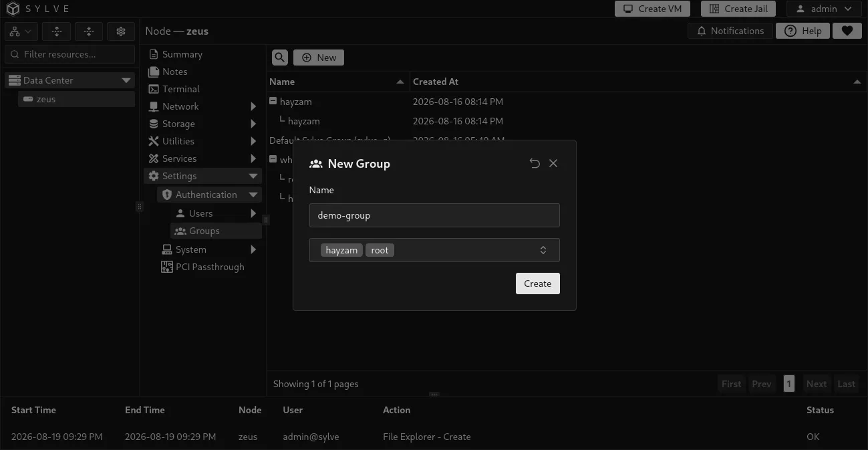Expand the Utilities submenu arrow

click(253, 141)
